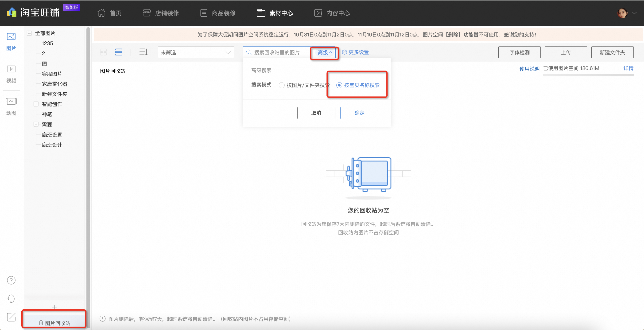Collapse the 全部图片 tree node
644x330 pixels.
point(29,33)
